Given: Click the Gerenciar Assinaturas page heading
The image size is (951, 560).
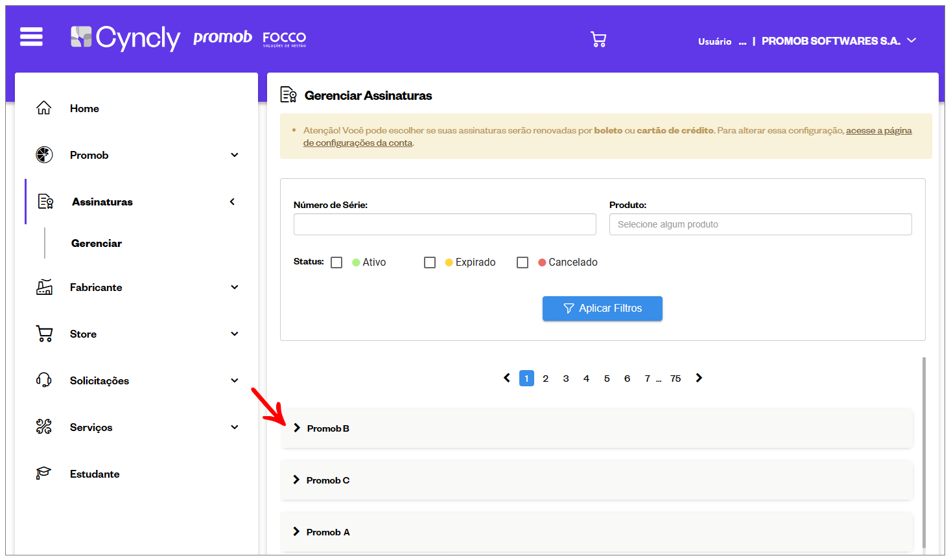Looking at the screenshot, I should tap(368, 95).
